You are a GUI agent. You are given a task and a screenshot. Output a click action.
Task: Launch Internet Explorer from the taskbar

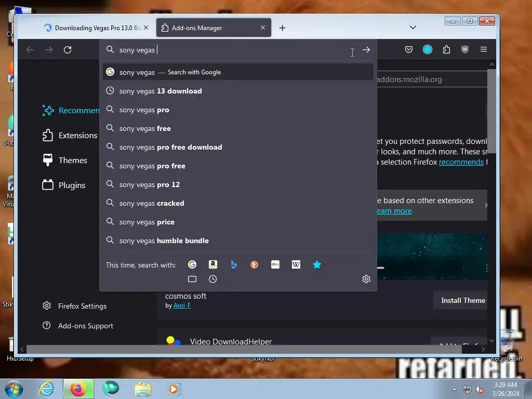(x=46, y=389)
